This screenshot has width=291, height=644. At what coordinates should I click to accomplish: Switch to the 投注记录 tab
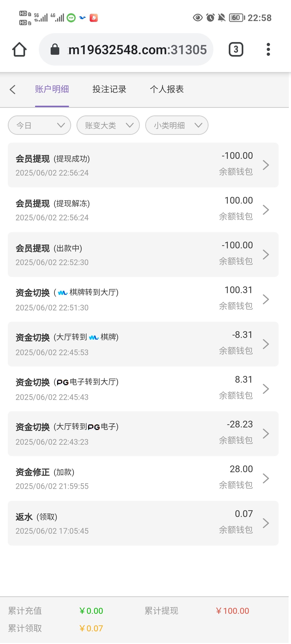109,89
